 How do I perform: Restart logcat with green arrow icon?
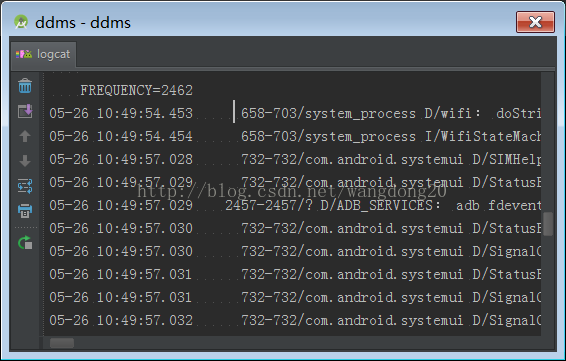(25, 243)
